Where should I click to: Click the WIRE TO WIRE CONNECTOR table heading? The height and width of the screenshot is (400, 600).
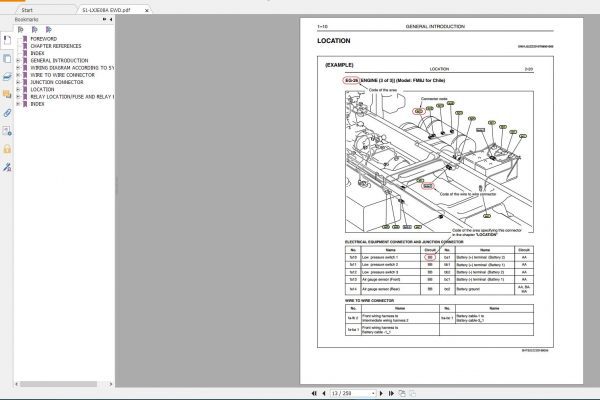369,300
